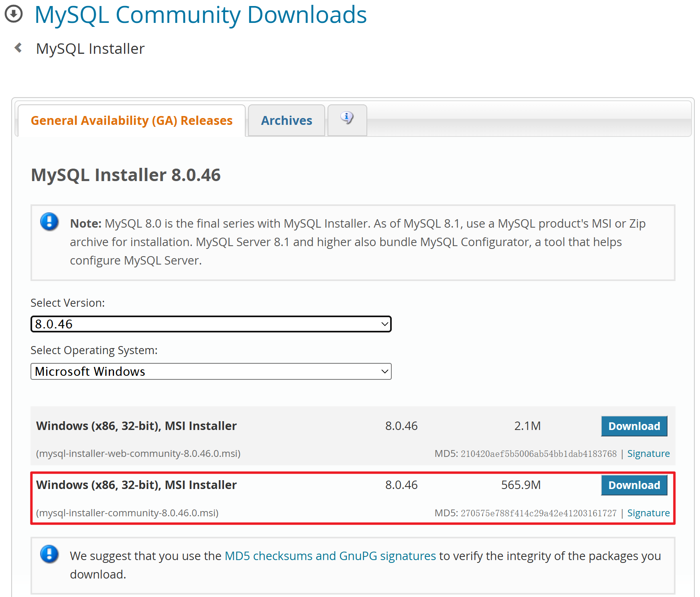This screenshot has height=597, width=700.
Task: Open Signature link for mysql-installer-community-8.0.46.0.msi
Action: (648, 513)
